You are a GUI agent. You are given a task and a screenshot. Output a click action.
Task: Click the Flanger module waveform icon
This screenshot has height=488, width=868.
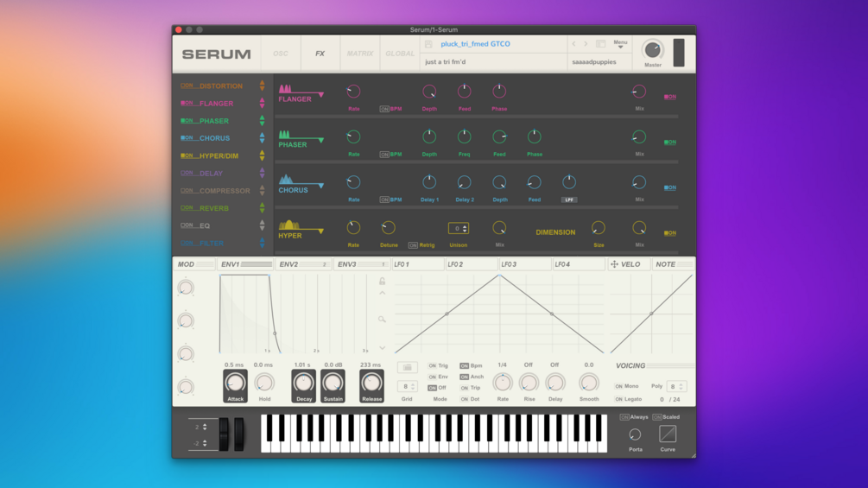point(285,88)
